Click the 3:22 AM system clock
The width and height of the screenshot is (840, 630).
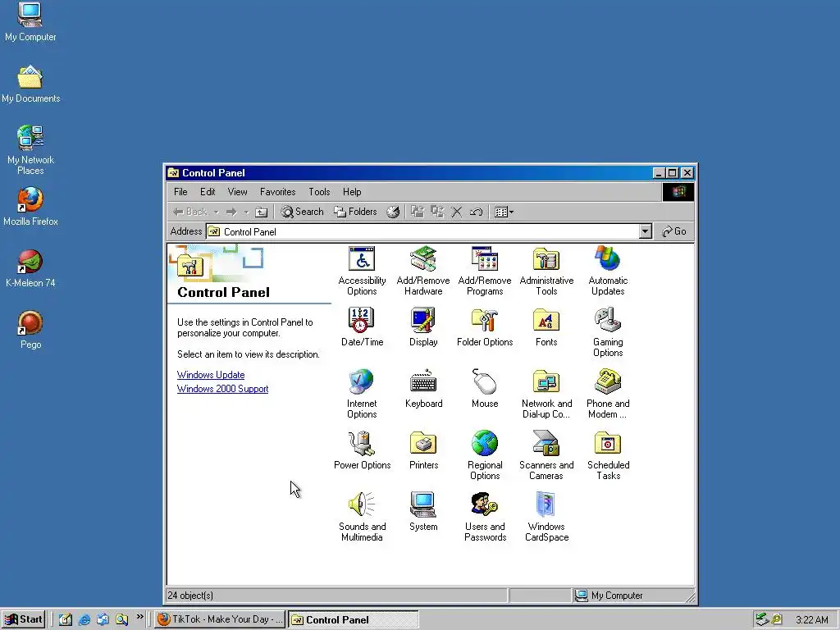(x=811, y=620)
